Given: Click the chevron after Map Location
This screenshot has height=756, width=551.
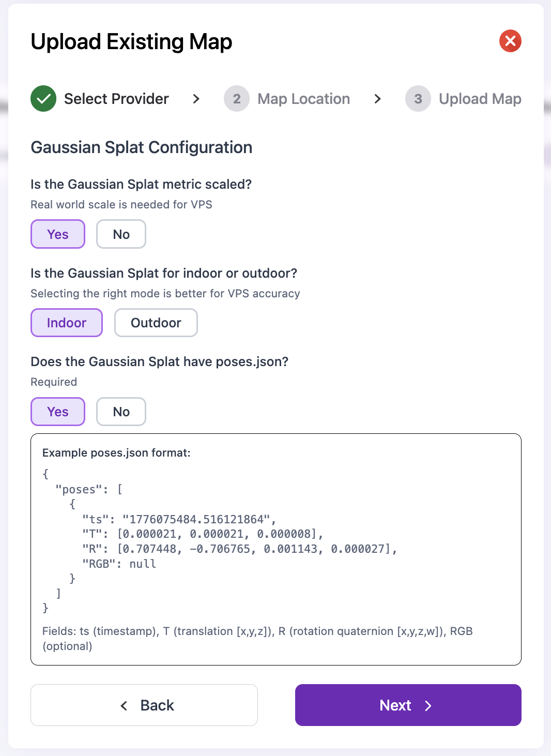Looking at the screenshot, I should click(x=377, y=99).
